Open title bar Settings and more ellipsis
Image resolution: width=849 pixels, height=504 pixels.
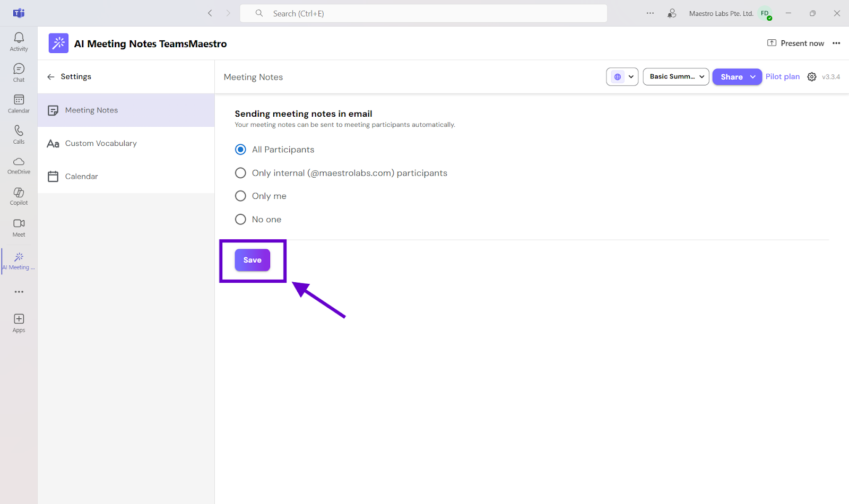click(650, 13)
